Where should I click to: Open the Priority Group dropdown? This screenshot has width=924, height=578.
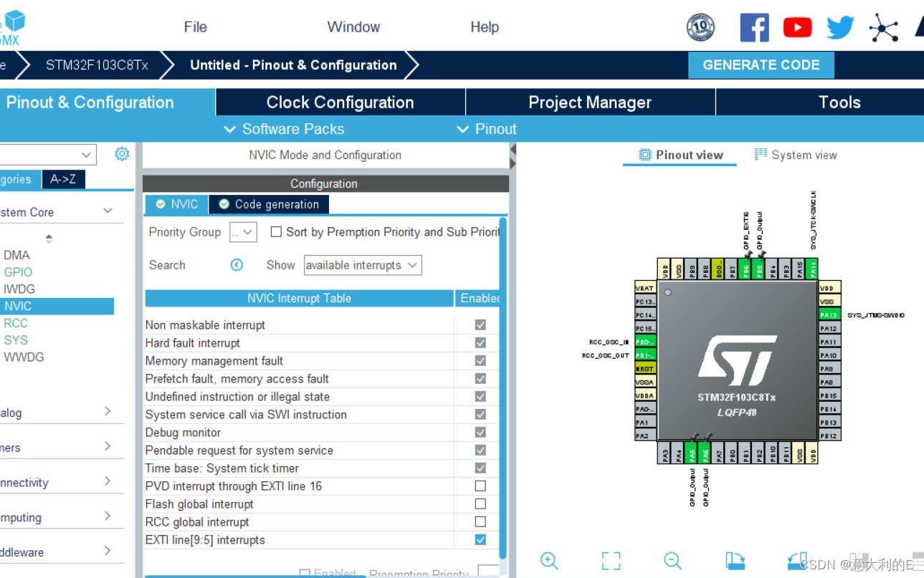coord(243,232)
